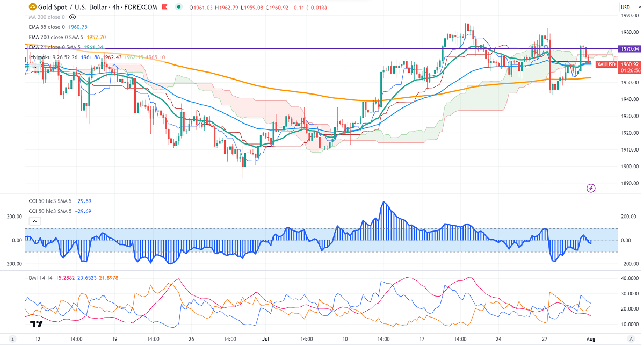
Task: Show the hidden MA 200 indicator via eye icon
Action: (73, 17)
